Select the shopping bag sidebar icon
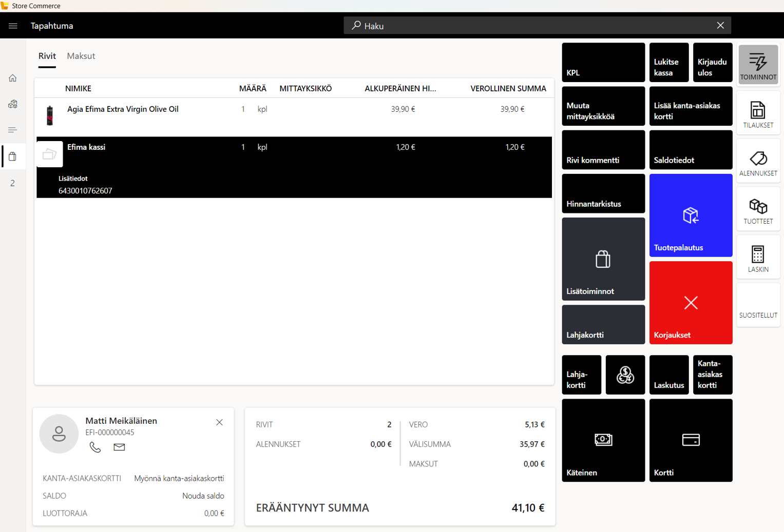Screen dimensions: 784x532 pos(13,156)
